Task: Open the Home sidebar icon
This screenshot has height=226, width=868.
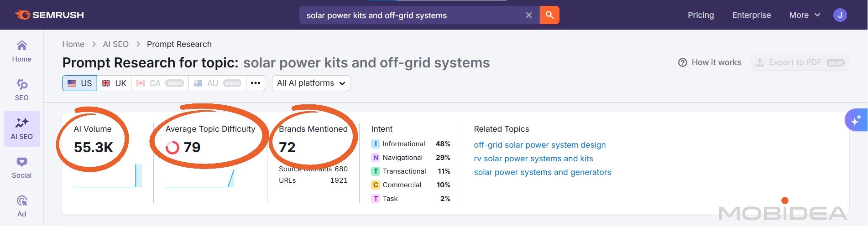Action: pyautogui.click(x=21, y=51)
